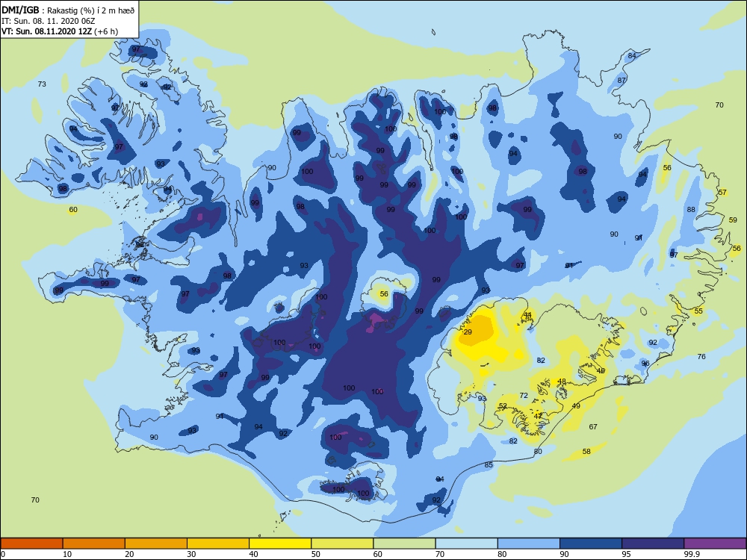Click the '40' legend scale label

pyautogui.click(x=254, y=554)
